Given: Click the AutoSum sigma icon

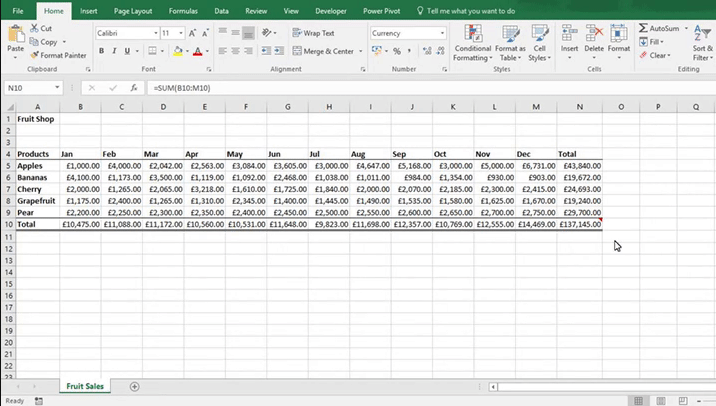Looking at the screenshot, I should point(642,29).
